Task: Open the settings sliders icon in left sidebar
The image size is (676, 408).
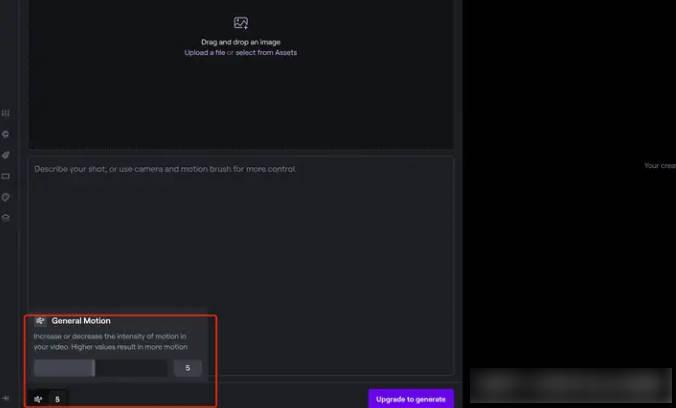Action: (6, 113)
